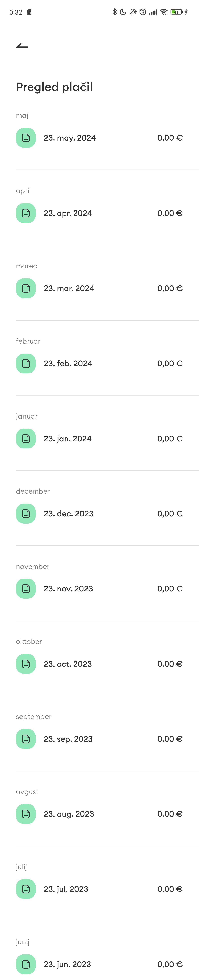Tap the 0,00 € amount for December 2023
The image size is (199, 980).
(x=170, y=514)
